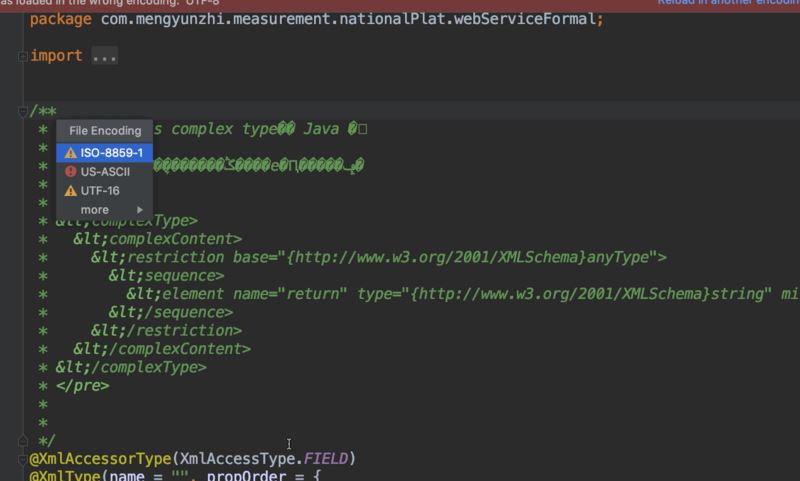The width and height of the screenshot is (800, 481).
Task: Click the folded '...' import placeholder
Action: coord(105,56)
